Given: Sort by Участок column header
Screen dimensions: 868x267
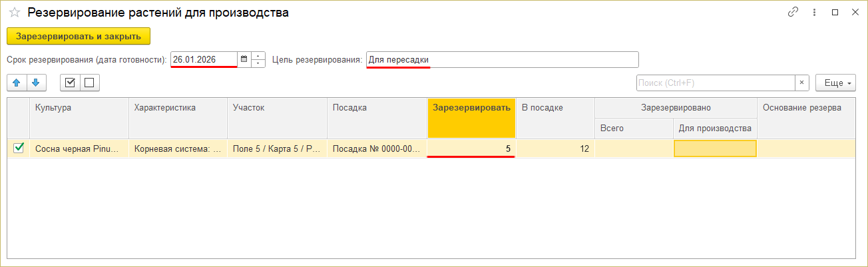Looking at the screenshot, I should (x=277, y=118).
